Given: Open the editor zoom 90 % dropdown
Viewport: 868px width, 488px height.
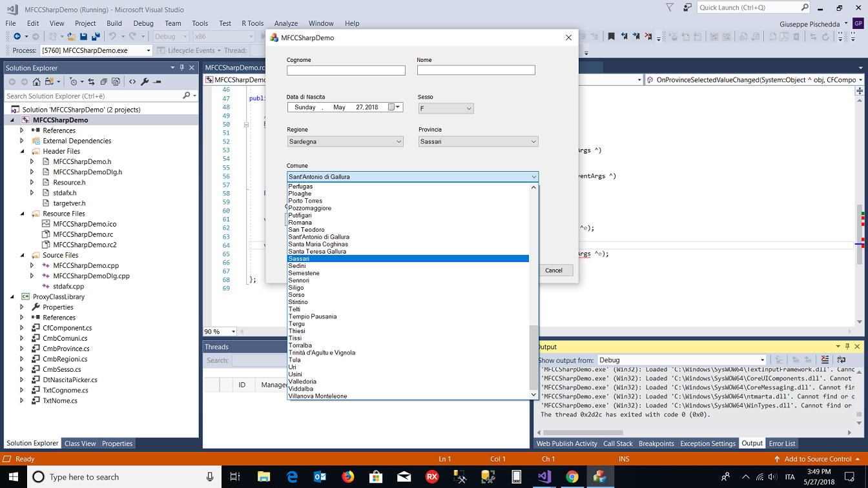Looking at the screenshot, I should click(233, 332).
